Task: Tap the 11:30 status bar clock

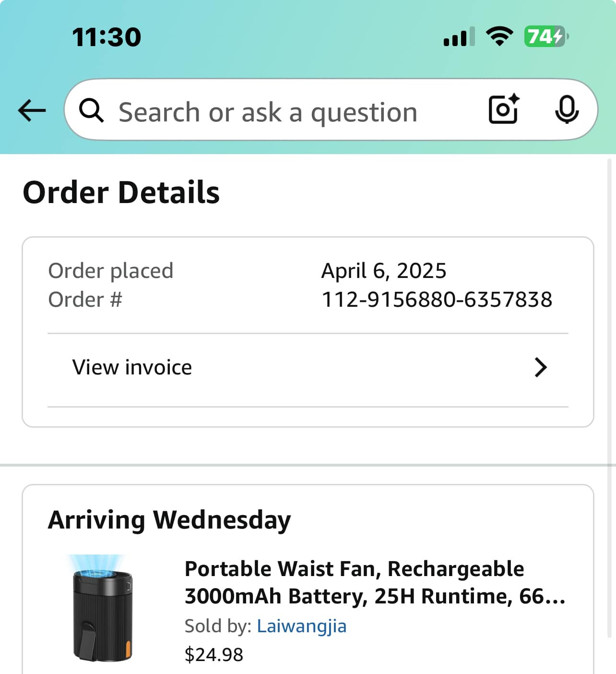Action: (107, 37)
